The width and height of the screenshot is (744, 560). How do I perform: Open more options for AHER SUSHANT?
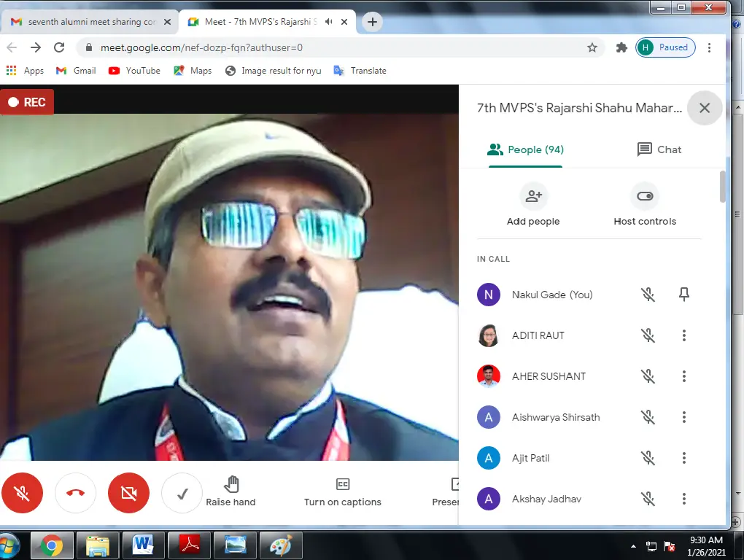683,376
